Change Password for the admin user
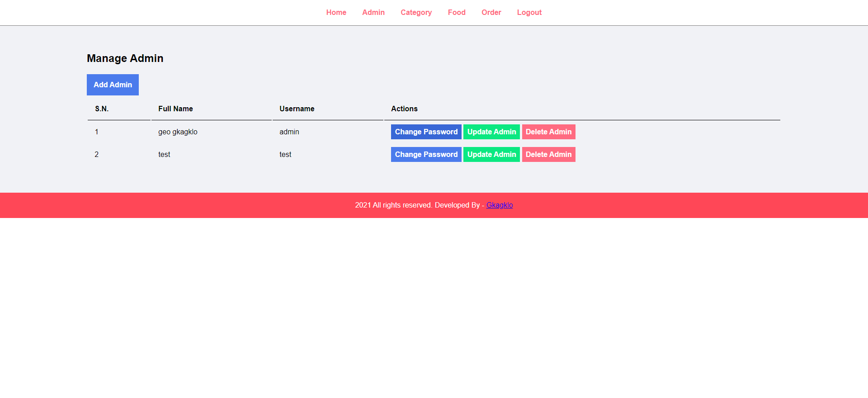 (x=426, y=132)
